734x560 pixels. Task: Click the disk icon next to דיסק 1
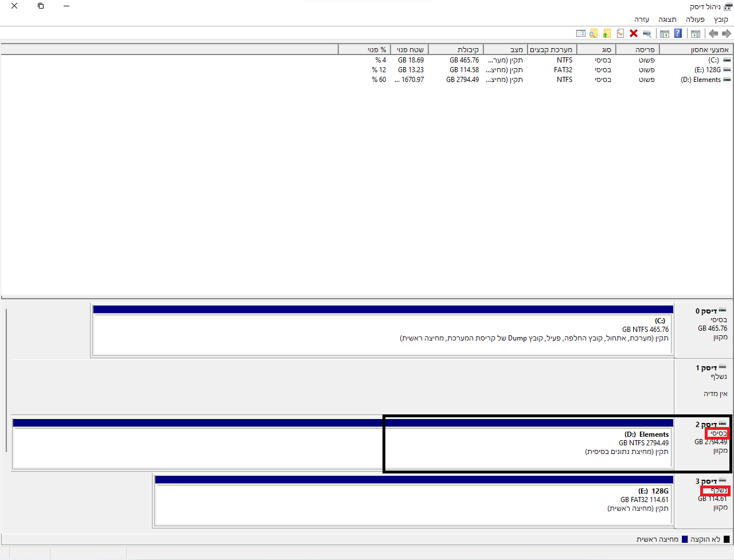(x=723, y=367)
